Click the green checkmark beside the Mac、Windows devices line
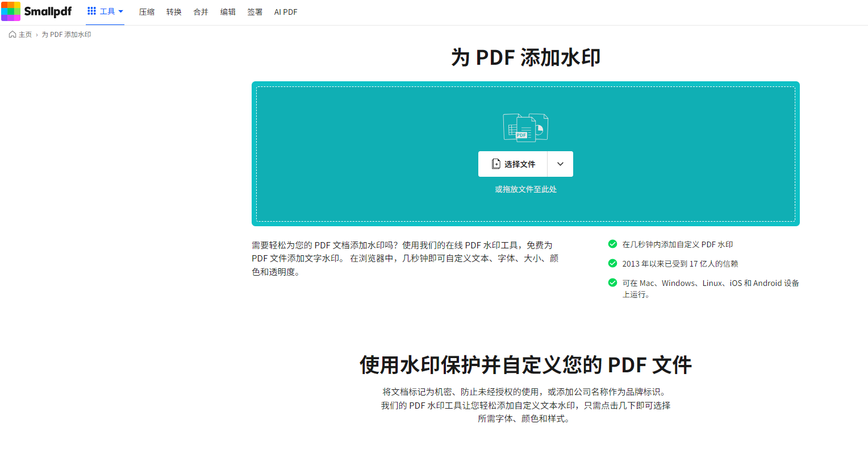 (x=612, y=283)
